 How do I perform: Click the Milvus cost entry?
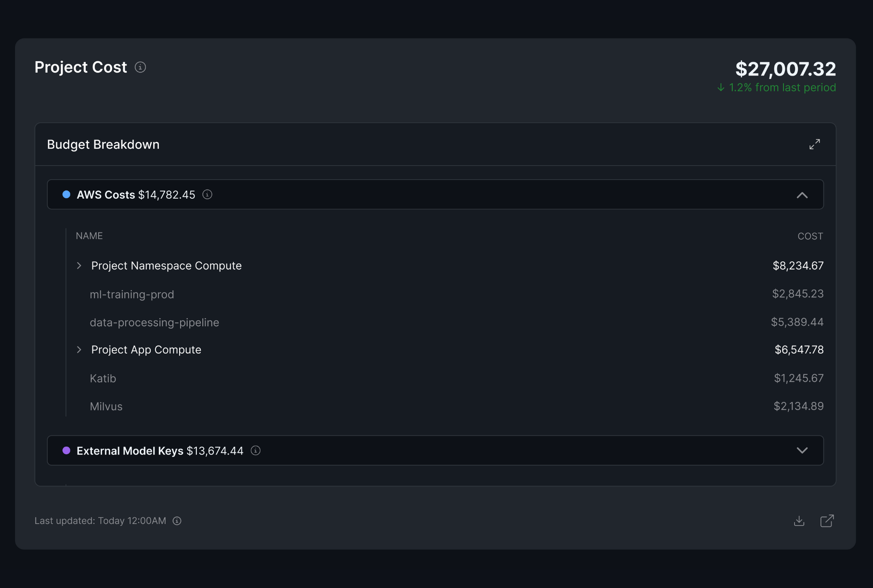(x=106, y=406)
